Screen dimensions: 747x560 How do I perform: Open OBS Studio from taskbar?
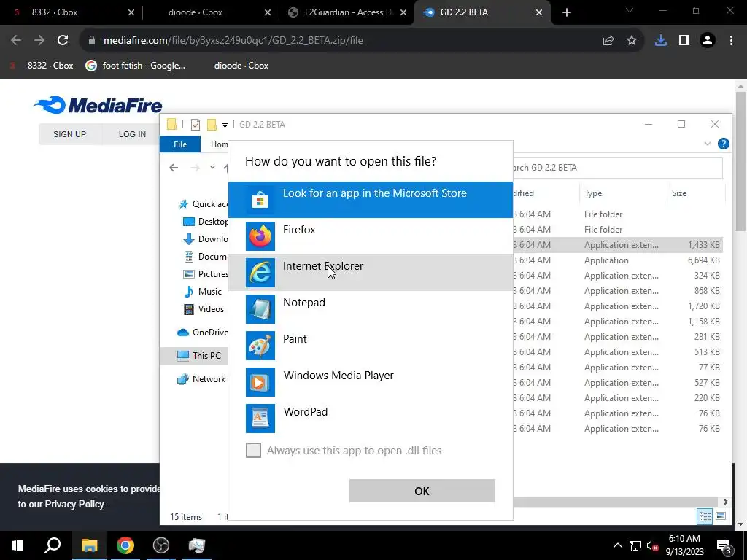point(161,545)
